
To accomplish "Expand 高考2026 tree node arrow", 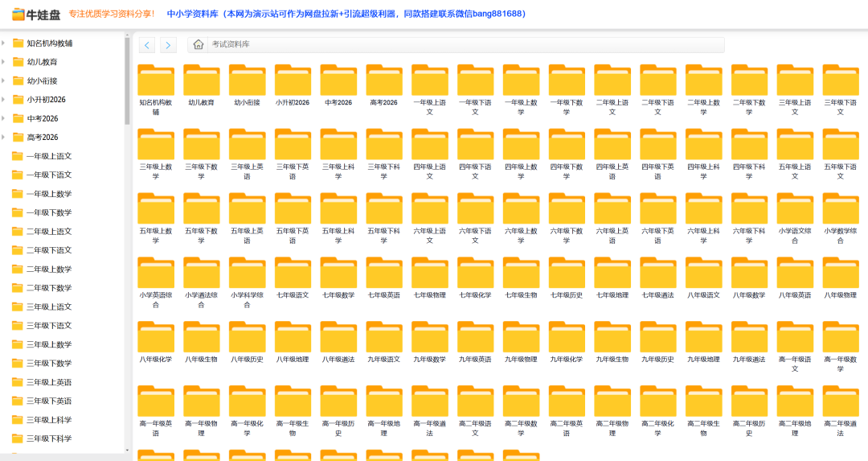I will (x=4, y=138).
